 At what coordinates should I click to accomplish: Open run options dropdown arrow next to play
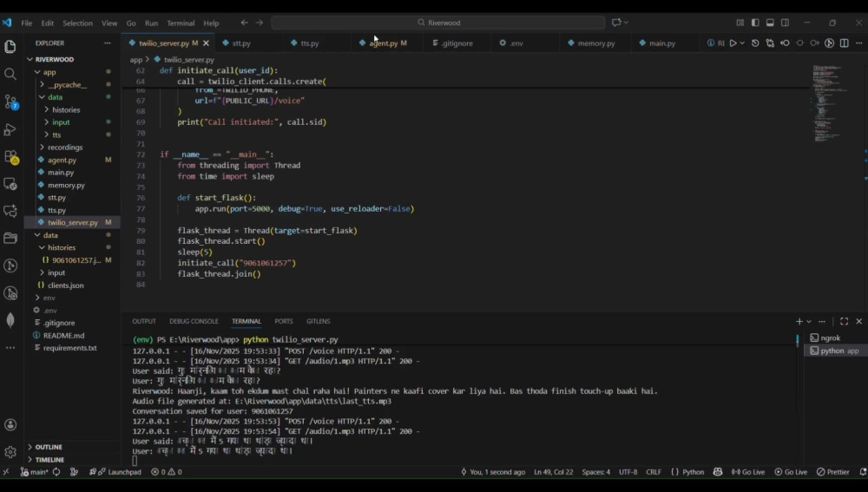click(742, 43)
